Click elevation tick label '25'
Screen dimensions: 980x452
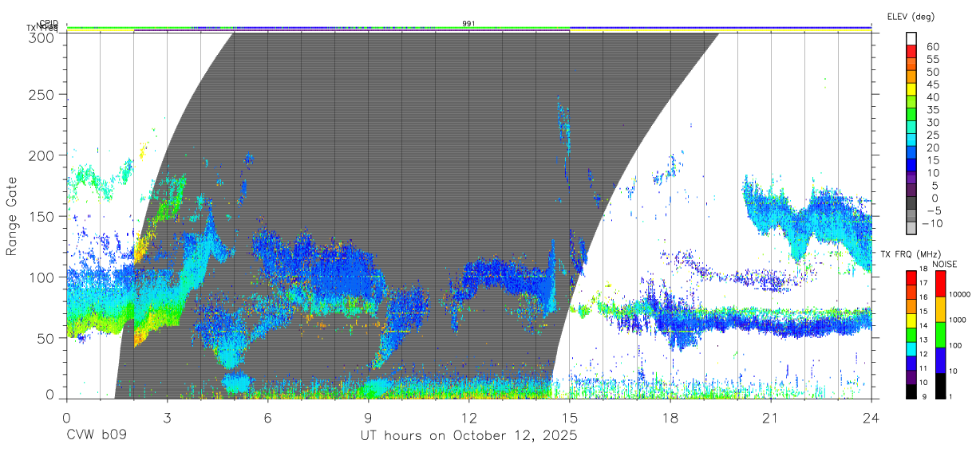932,135
